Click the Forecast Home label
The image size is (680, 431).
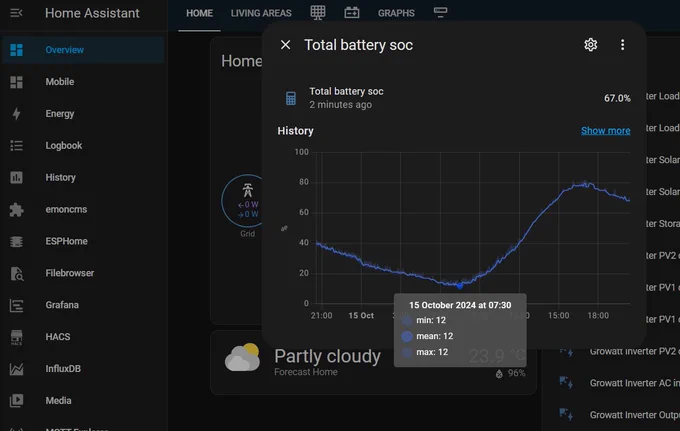click(x=306, y=372)
